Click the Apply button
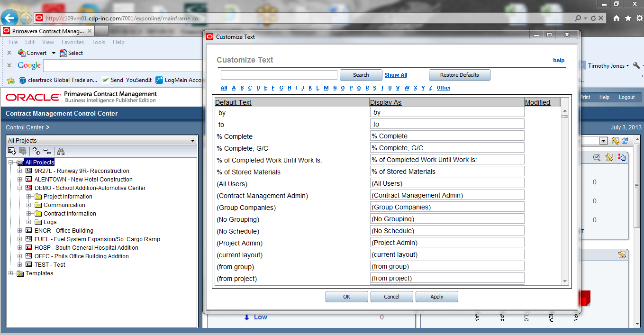The height and width of the screenshot is (335, 644). click(x=436, y=297)
